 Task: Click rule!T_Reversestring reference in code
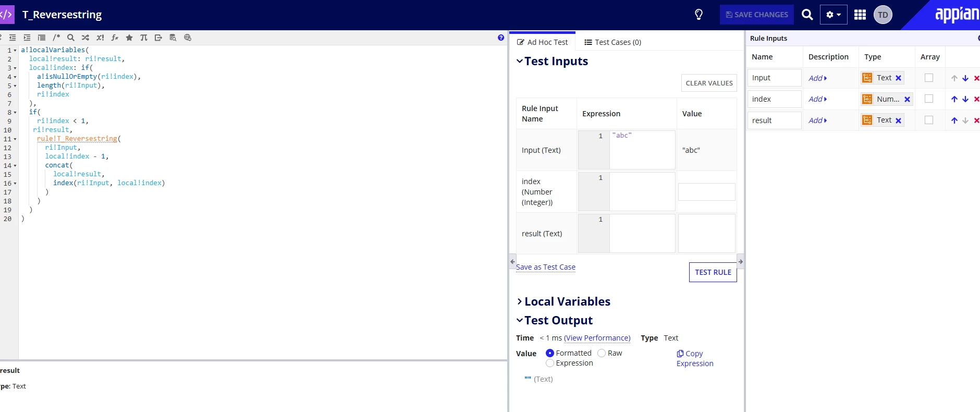click(x=77, y=139)
